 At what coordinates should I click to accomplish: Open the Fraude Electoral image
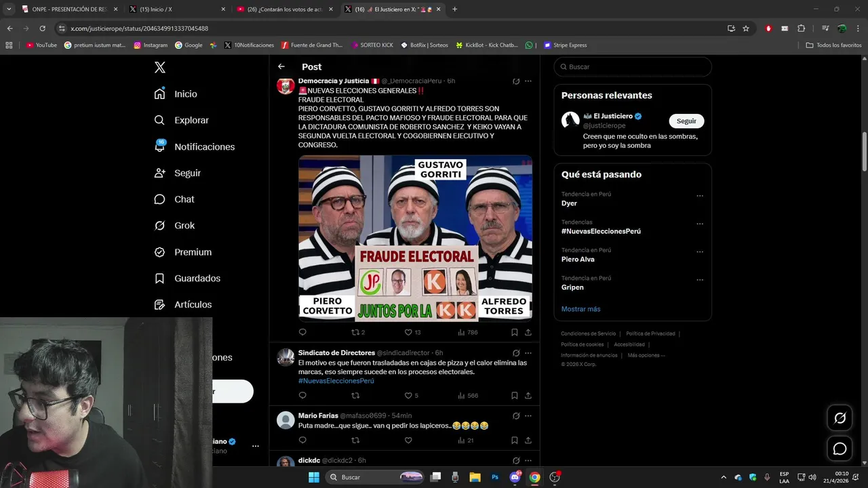coord(415,238)
